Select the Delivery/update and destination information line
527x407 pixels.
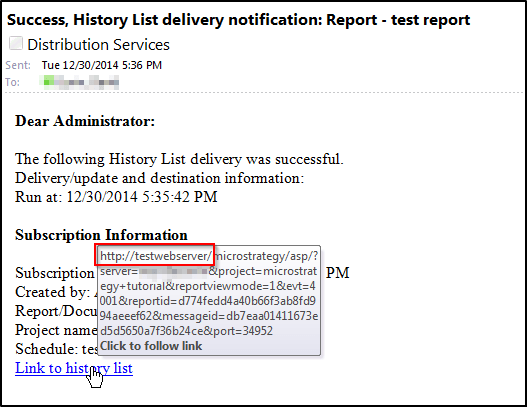coord(159,178)
